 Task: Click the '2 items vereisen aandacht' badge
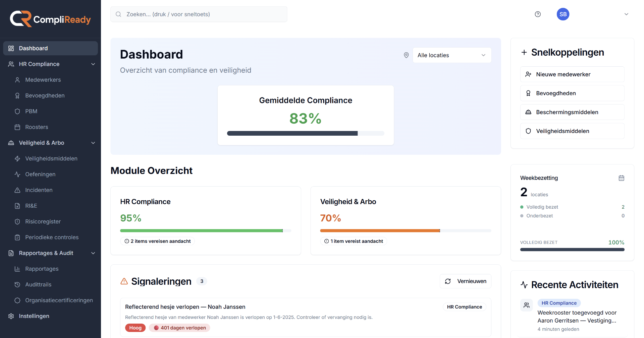point(157,241)
